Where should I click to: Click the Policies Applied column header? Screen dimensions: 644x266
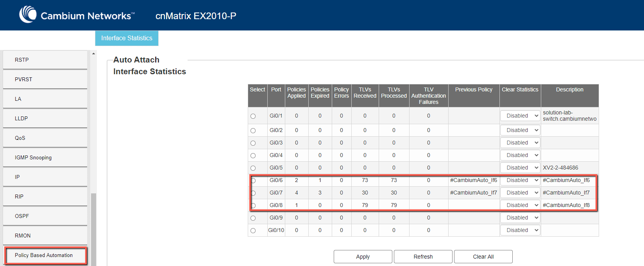tap(297, 96)
